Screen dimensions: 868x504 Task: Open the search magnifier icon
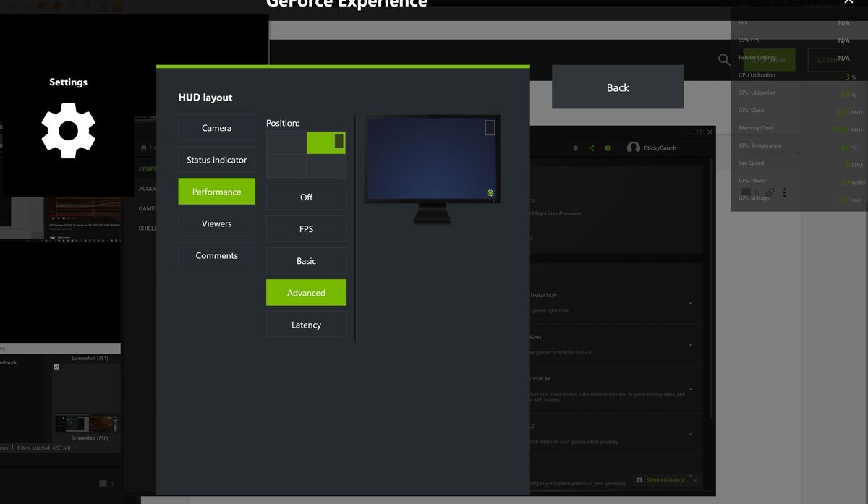pos(723,60)
